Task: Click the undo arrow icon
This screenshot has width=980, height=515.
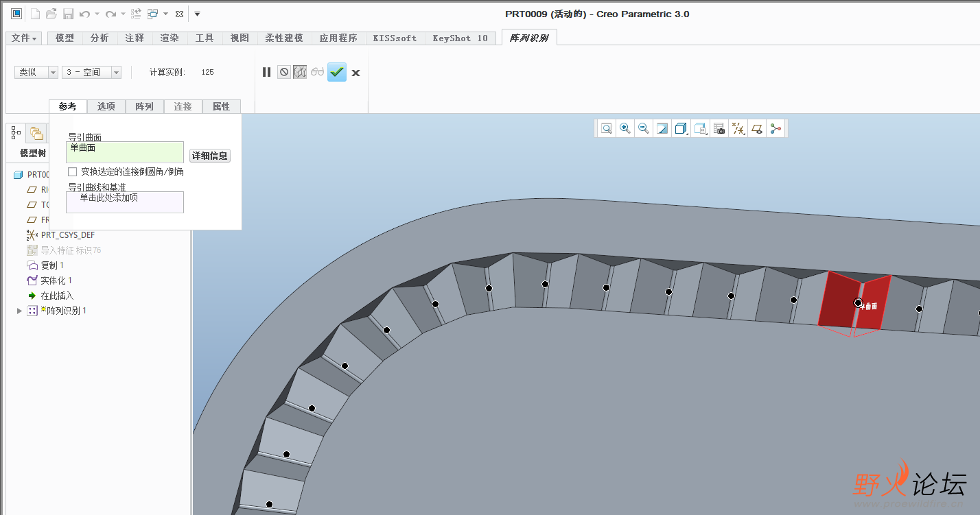Action: 84,14
